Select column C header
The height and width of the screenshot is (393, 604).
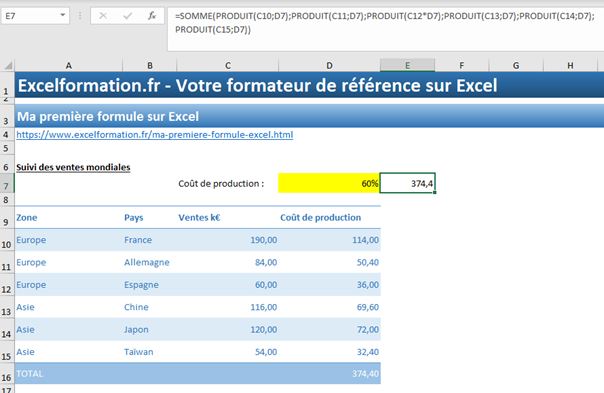pos(228,66)
